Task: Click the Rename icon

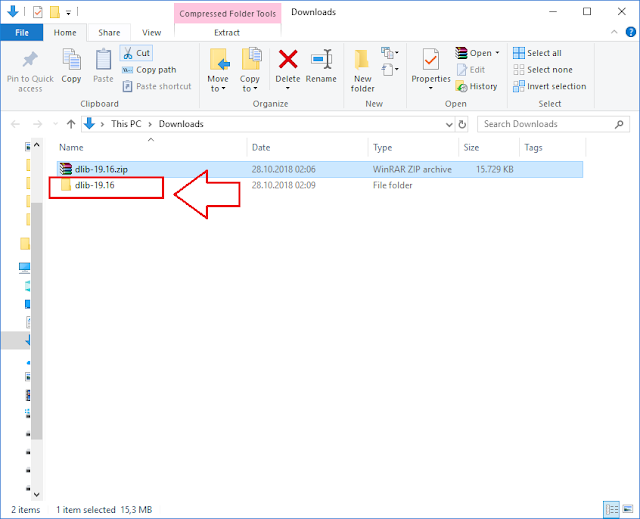Action: pos(321,60)
